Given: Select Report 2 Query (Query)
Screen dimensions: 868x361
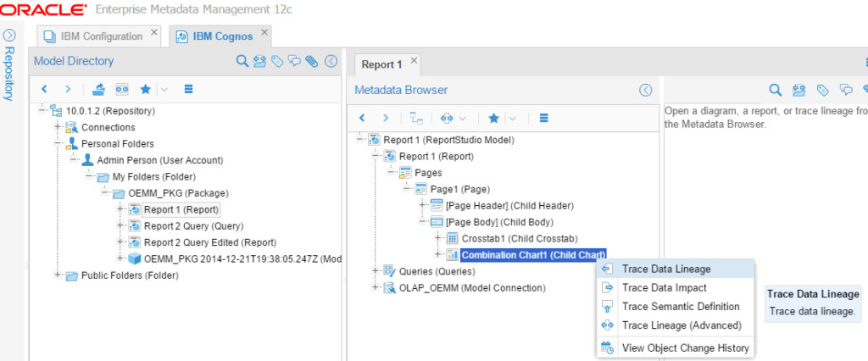Looking at the screenshot, I should 194,226.
